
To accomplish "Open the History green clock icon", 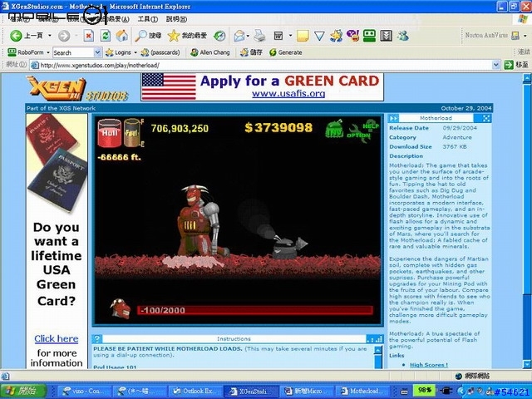I will click(219, 36).
